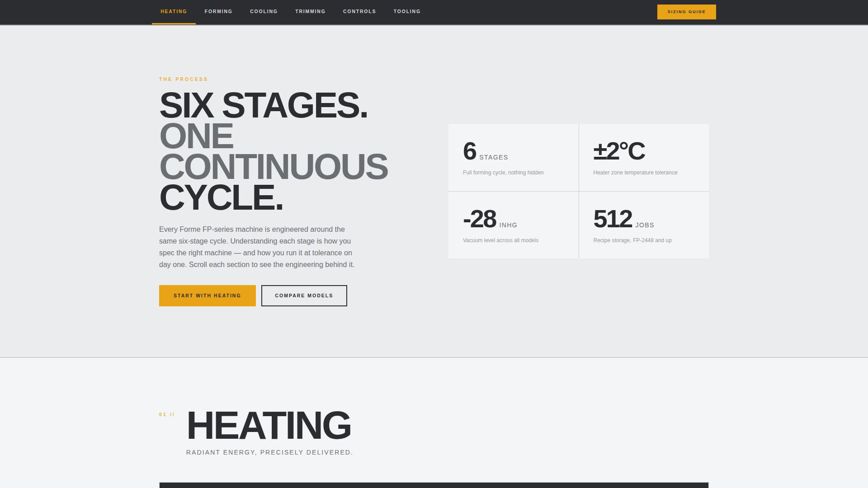Open the TOOLING section from the navbar
This screenshot has height=488, width=868.
coord(406,11)
